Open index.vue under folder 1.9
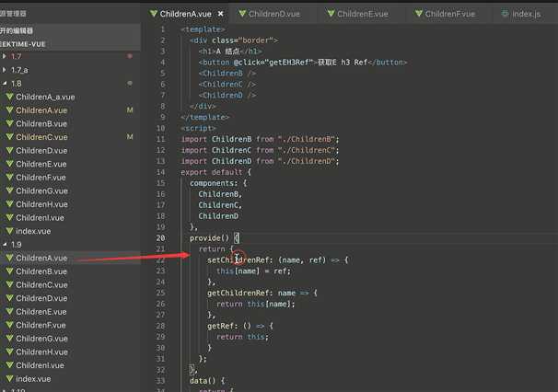This screenshot has width=558, height=392. point(33,379)
